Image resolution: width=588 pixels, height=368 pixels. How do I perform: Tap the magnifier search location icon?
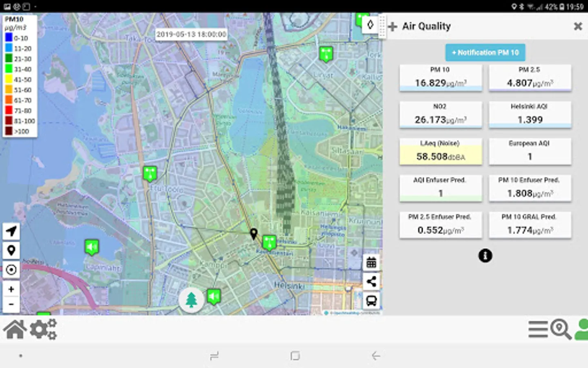(x=561, y=330)
